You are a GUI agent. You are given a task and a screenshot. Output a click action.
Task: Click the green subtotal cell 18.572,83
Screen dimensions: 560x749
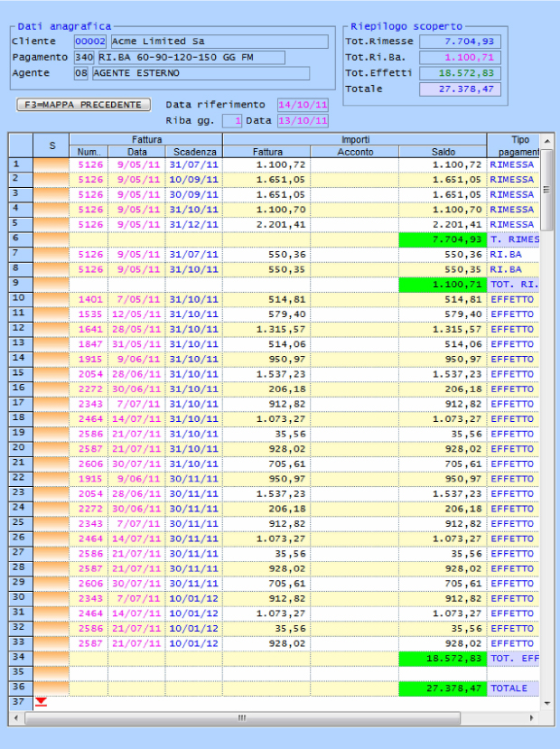443,659
